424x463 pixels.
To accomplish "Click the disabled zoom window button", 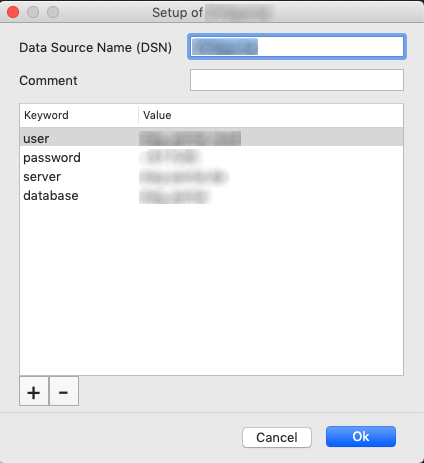I will tap(53, 12).
